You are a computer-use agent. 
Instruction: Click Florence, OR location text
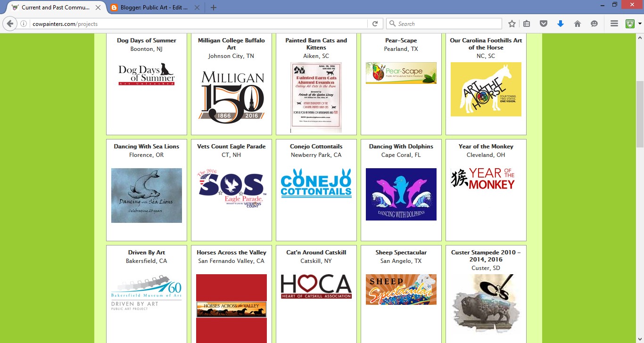pyautogui.click(x=147, y=155)
